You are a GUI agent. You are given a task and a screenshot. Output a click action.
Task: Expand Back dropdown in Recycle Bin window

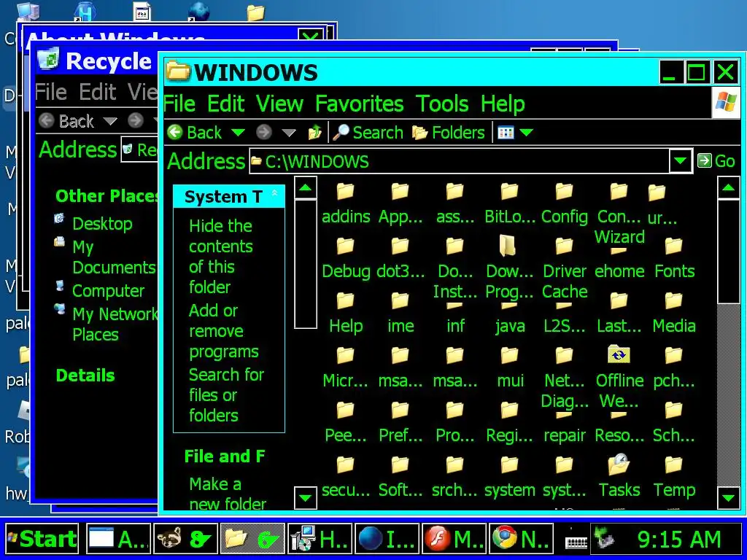(x=110, y=121)
